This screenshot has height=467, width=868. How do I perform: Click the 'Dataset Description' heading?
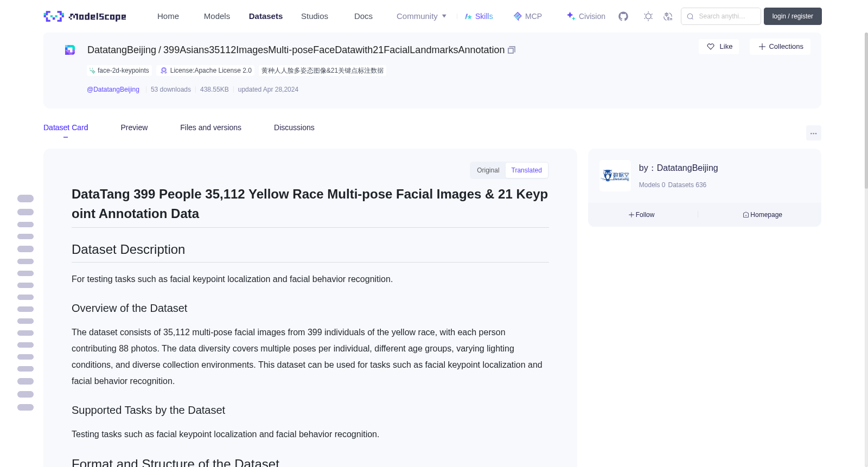click(x=128, y=250)
